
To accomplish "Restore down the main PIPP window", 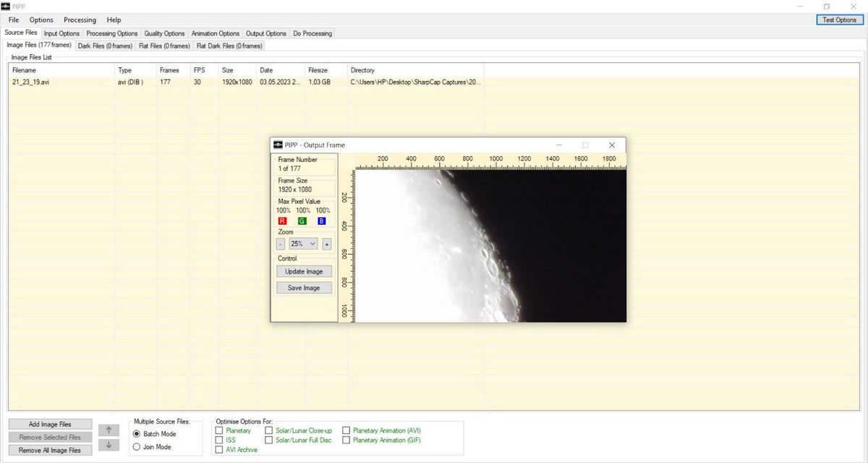I will click(827, 6).
